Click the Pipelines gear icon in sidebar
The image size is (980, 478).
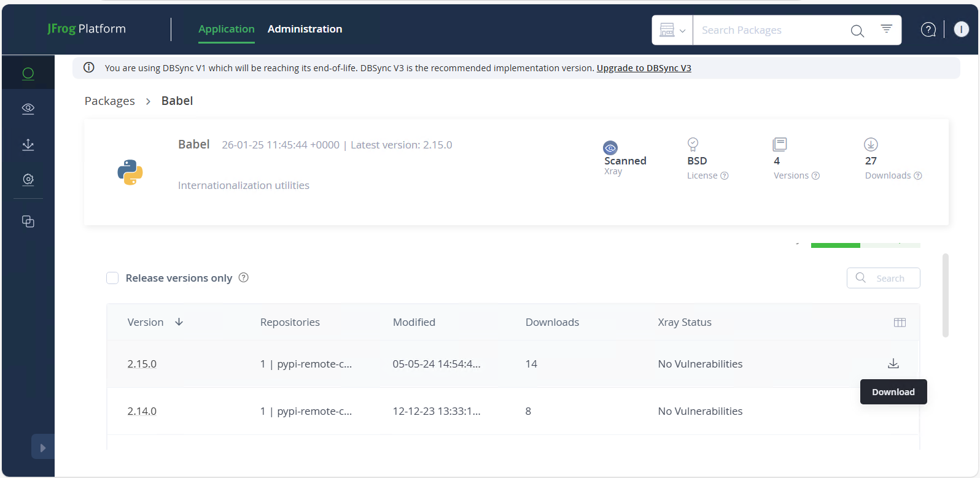point(28,179)
